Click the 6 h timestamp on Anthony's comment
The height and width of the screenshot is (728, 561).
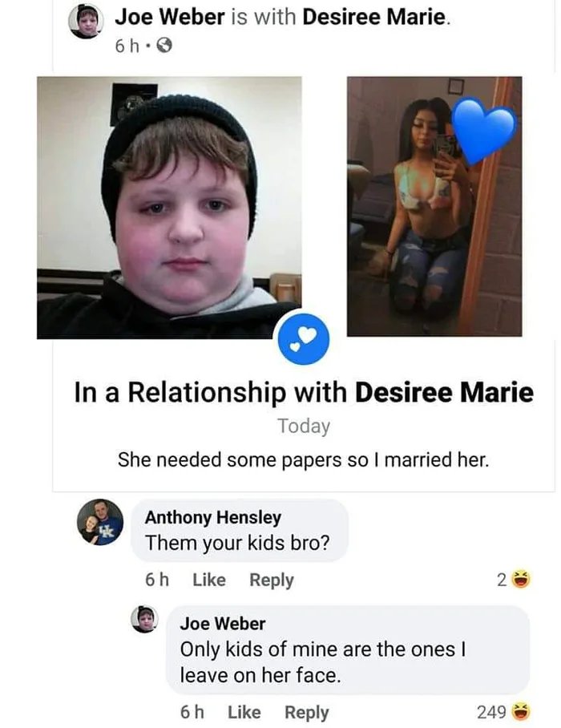[157, 580]
